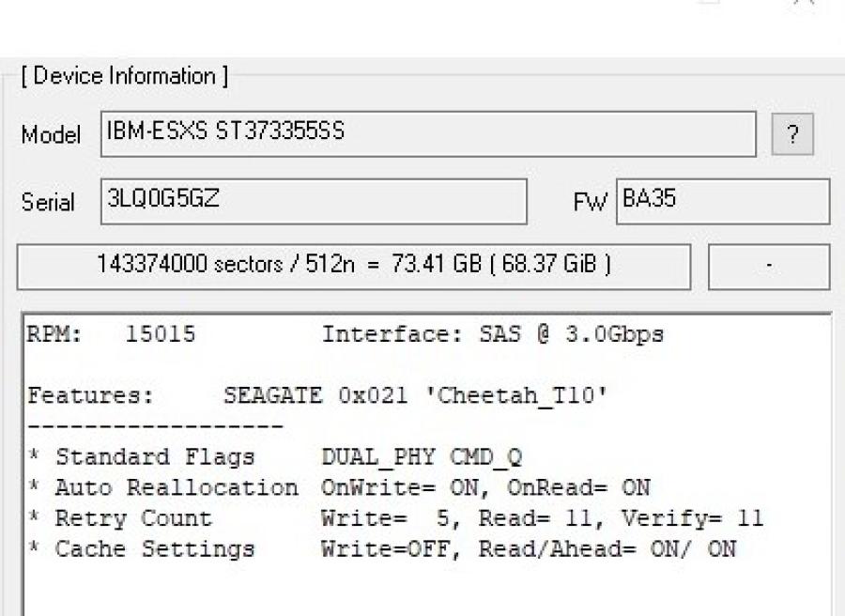
Task: Click the sectors and capacity readout field
Action: [x=354, y=267]
